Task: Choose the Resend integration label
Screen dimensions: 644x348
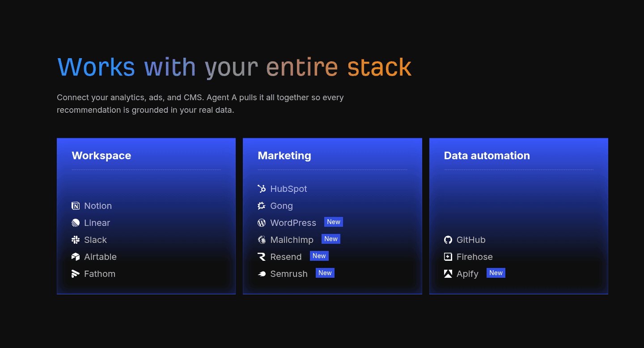Action: [x=286, y=257]
